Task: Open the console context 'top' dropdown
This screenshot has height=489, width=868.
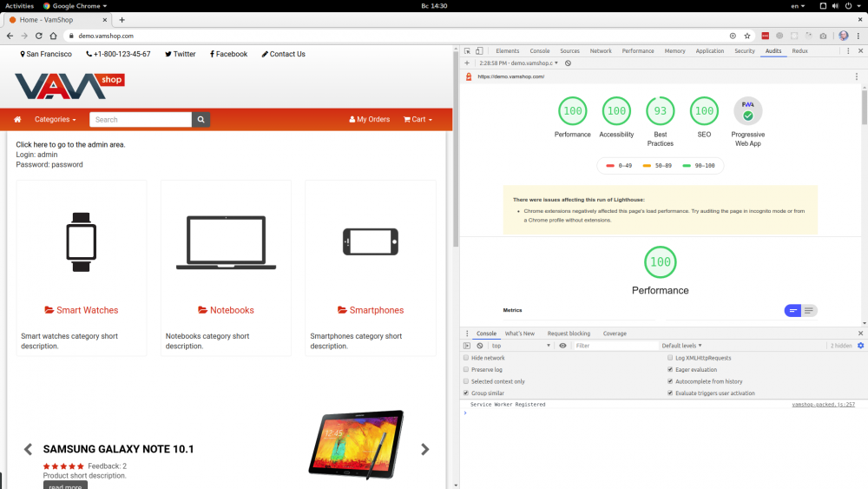Action: tap(520, 346)
